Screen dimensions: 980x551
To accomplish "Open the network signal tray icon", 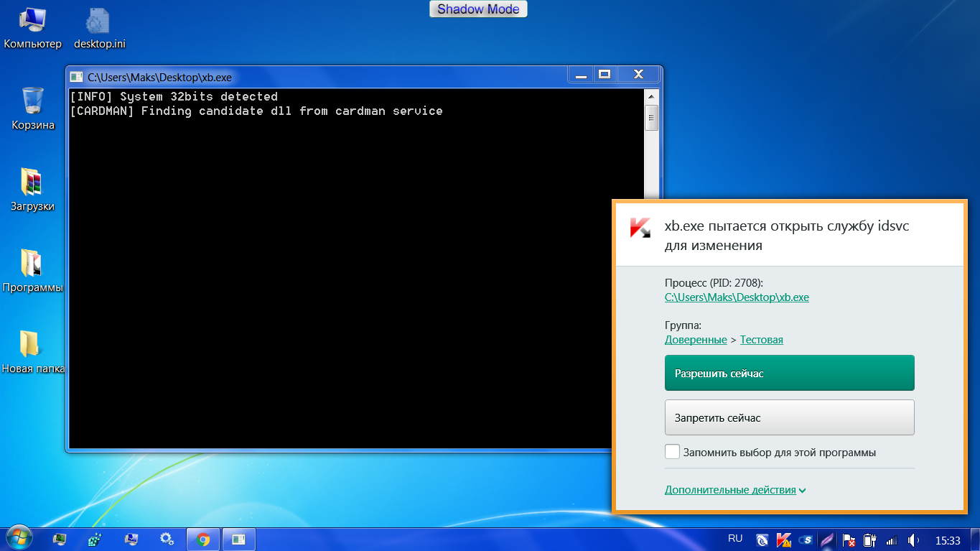I will click(x=892, y=540).
